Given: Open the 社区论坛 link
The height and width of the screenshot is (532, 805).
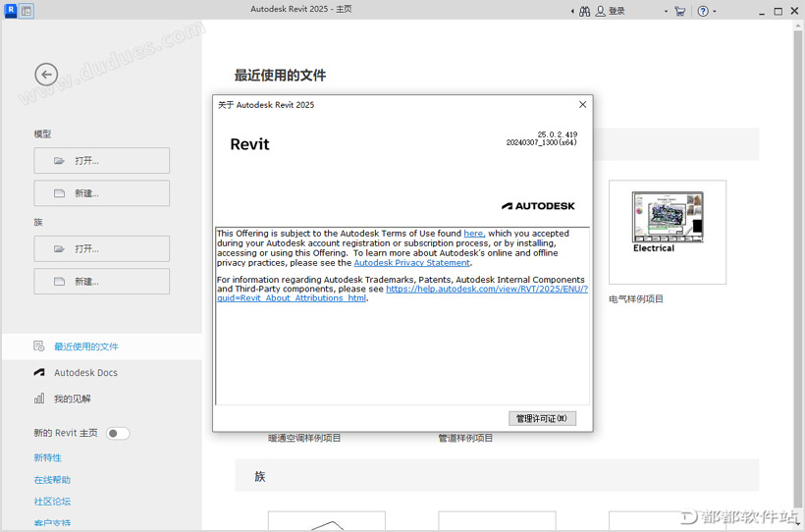Looking at the screenshot, I should click(x=52, y=502).
